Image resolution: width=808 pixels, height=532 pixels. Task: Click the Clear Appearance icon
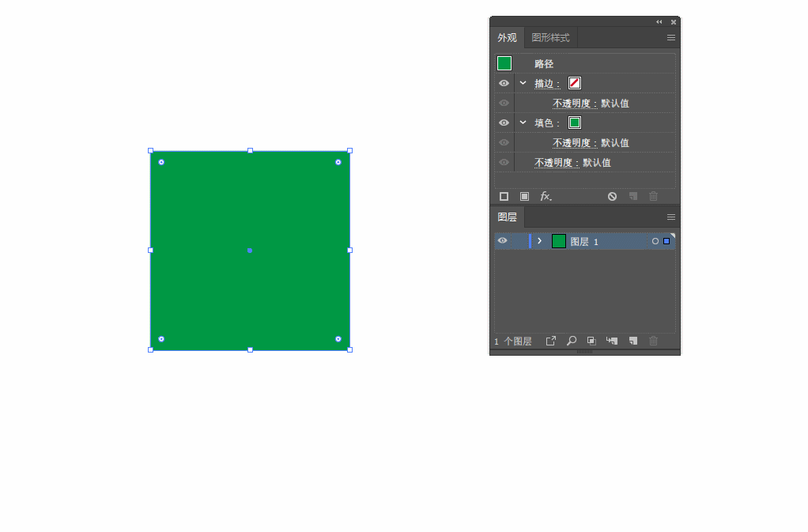coord(612,196)
